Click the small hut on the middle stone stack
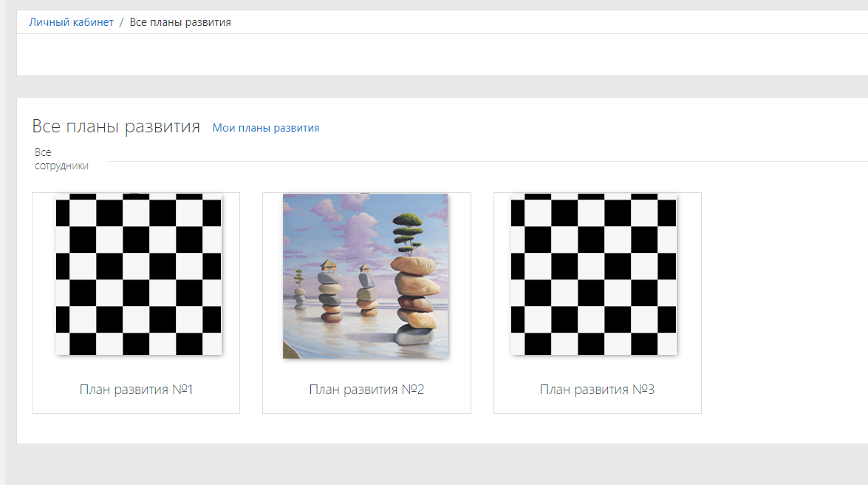The width and height of the screenshot is (868, 485). [x=329, y=265]
